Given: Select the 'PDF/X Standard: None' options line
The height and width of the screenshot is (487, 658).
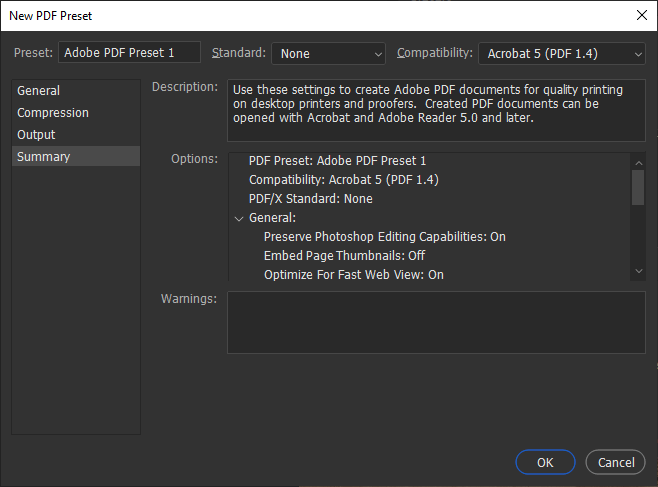Looking at the screenshot, I should pos(310,199).
